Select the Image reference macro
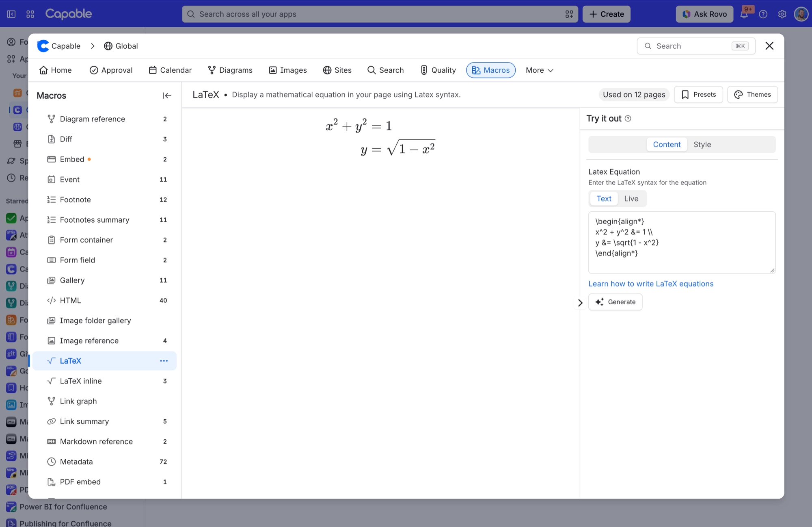The image size is (812, 527). (105, 340)
